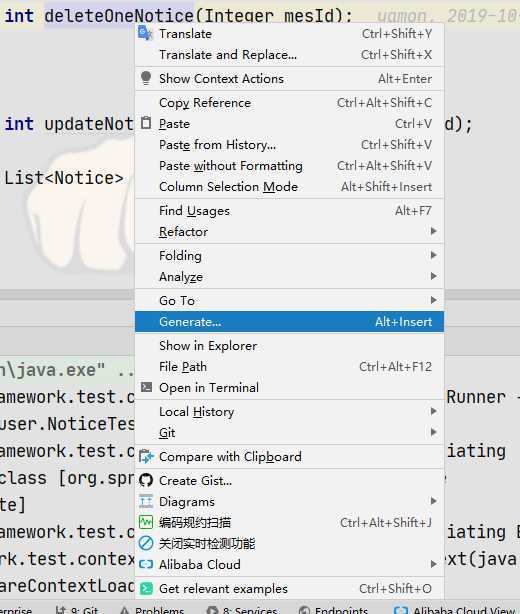The image size is (520, 614).
Task: Click the Problems warning icon in status bar
Action: [x=125, y=610]
